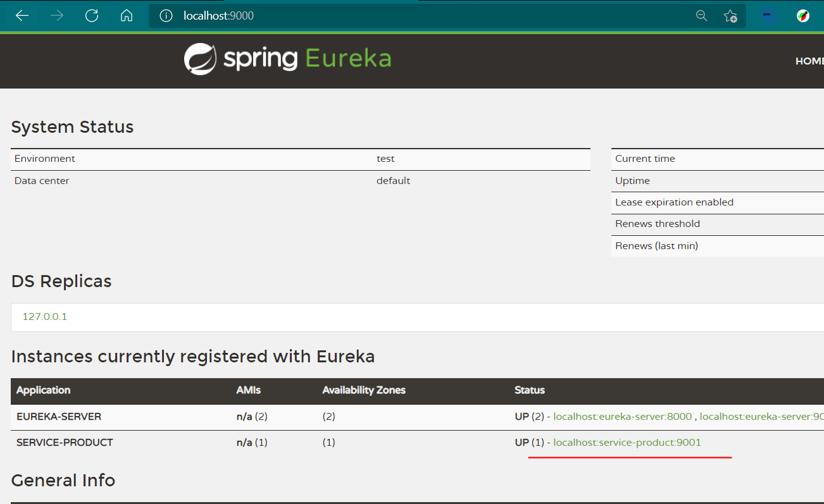
Task: Select the (1) availability zones cell for SERVICE-PRODUCT
Action: [328, 443]
